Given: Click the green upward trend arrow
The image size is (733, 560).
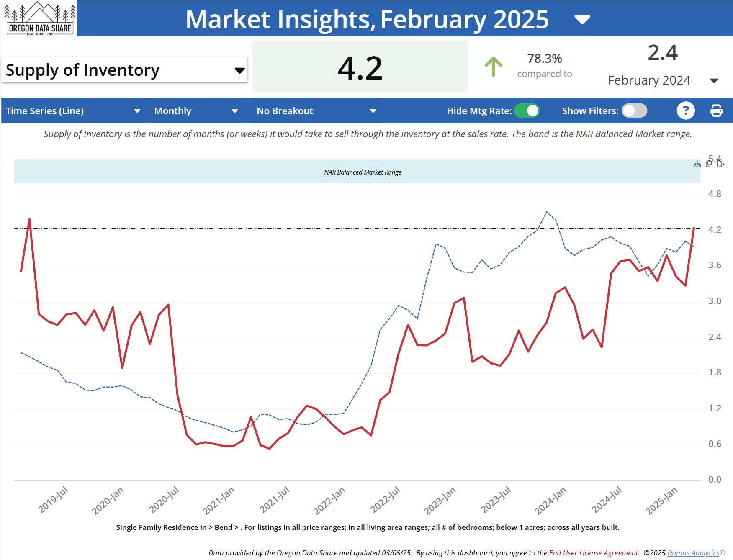Looking at the screenshot, I should (x=494, y=67).
